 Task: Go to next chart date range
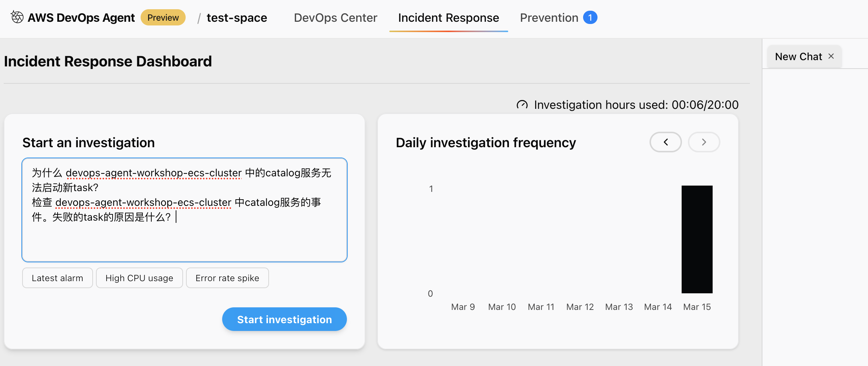[704, 142]
